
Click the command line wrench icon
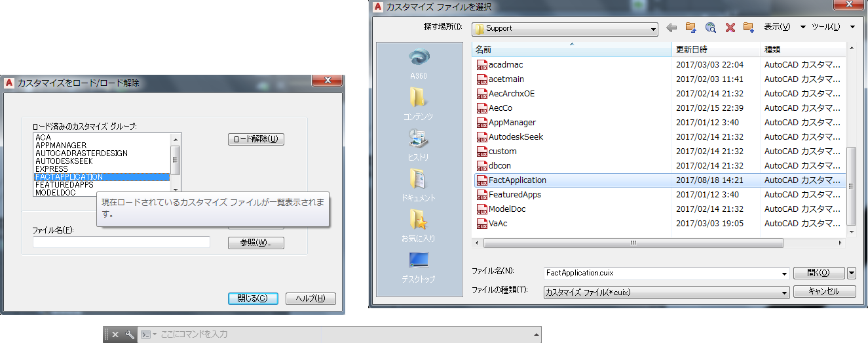point(130,334)
